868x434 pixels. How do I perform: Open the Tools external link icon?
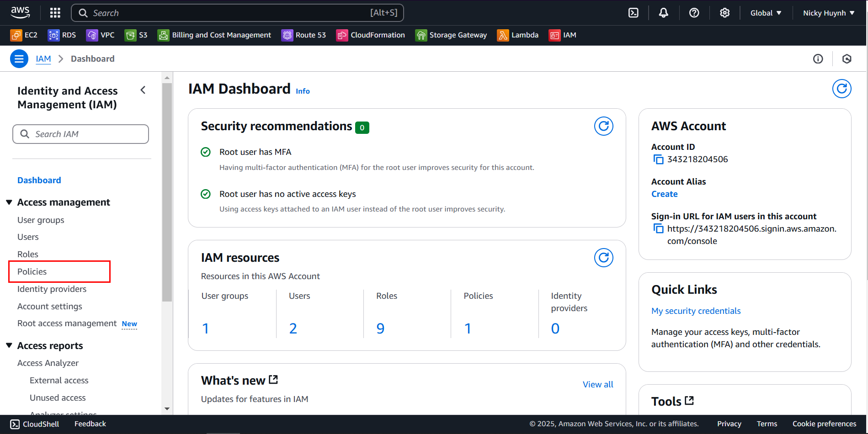[689, 401]
